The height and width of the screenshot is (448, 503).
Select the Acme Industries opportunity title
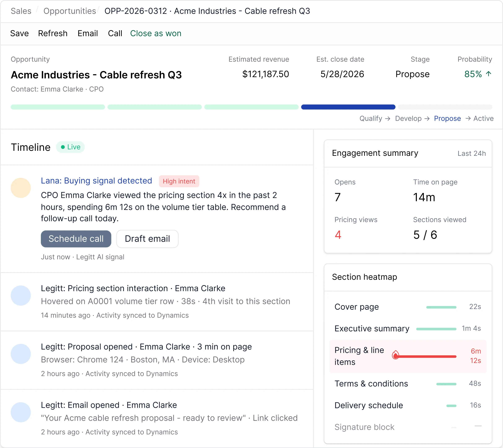pyautogui.click(x=96, y=75)
